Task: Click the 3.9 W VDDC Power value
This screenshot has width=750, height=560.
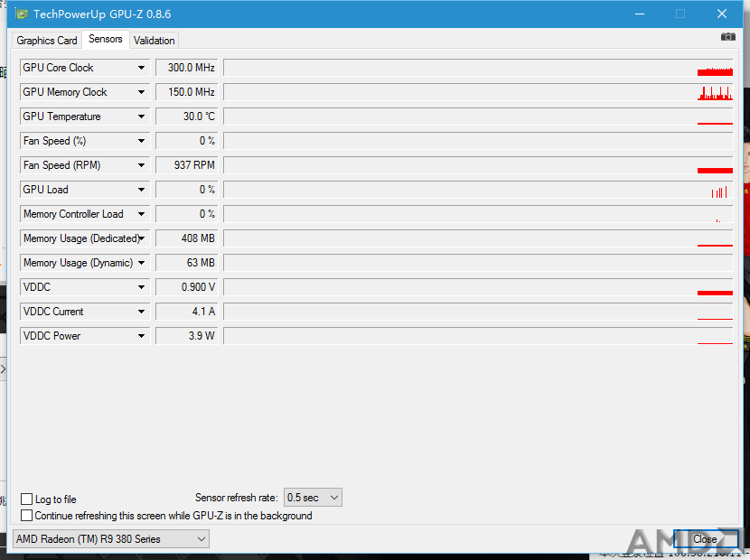Action: point(186,336)
